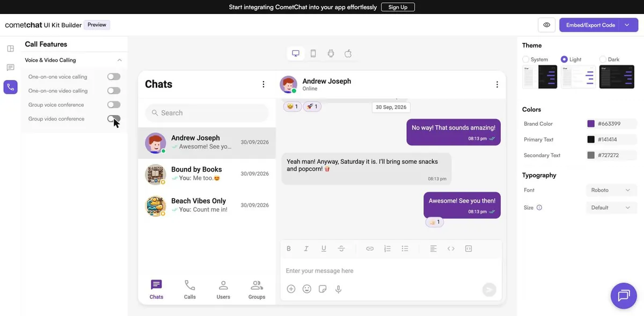Click the text alignment icon
Image resolution: width=644 pixels, height=316 pixels.
click(x=434, y=248)
